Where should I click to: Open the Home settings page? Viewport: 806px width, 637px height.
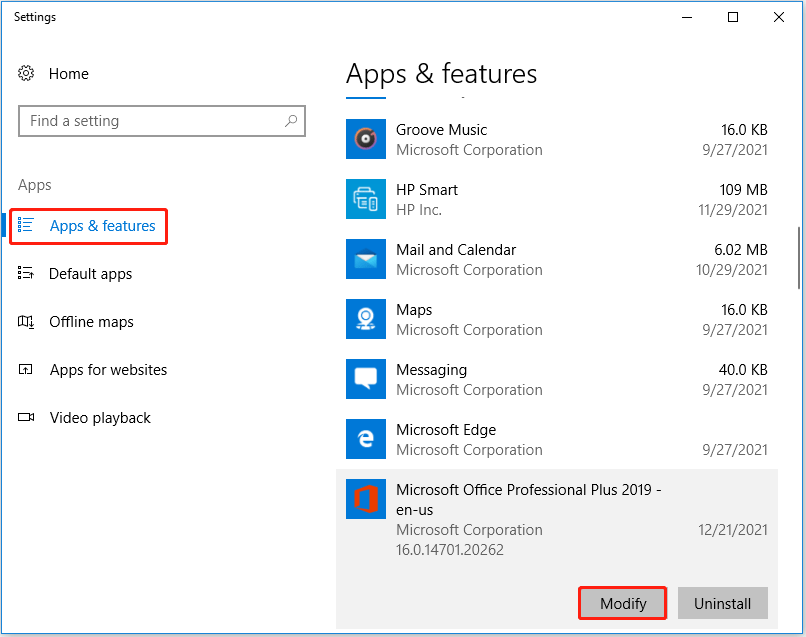tap(68, 74)
